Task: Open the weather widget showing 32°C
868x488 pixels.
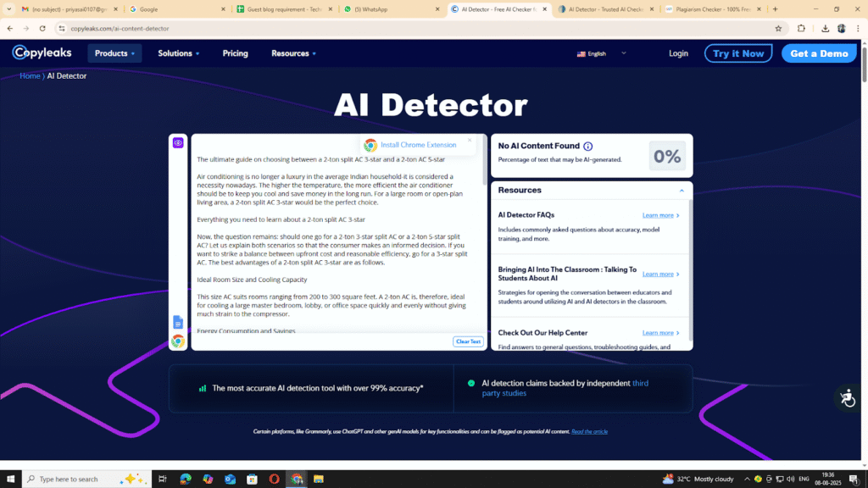Action: [698, 480]
